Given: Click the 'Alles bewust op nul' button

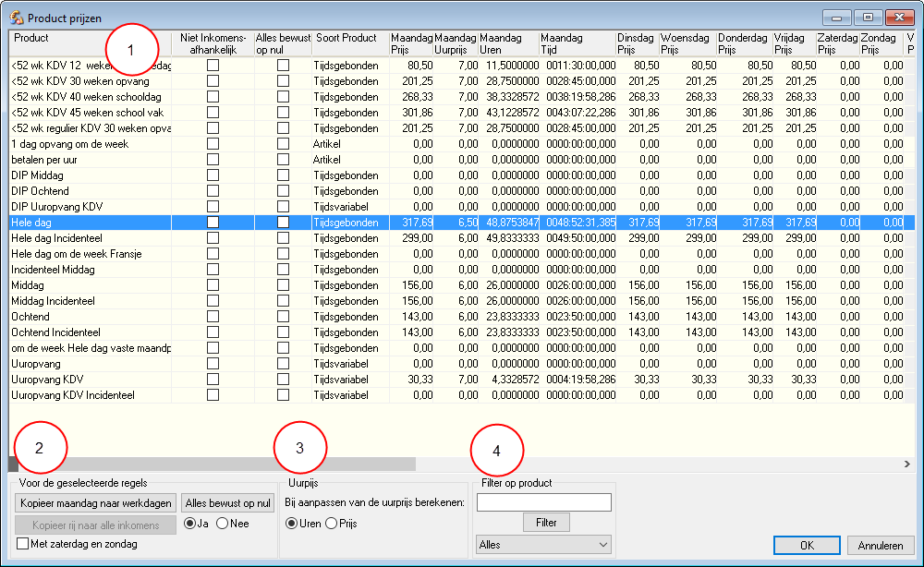Looking at the screenshot, I should 228,503.
